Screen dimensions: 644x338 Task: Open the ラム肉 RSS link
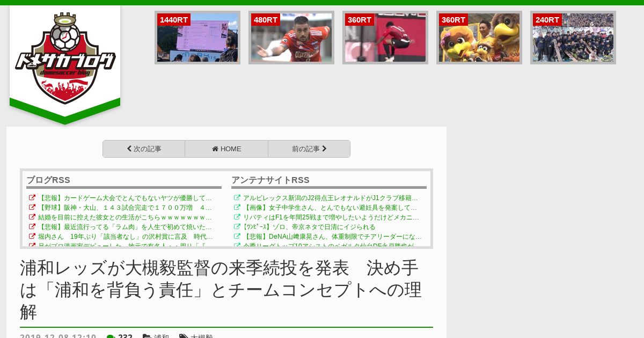(125, 227)
